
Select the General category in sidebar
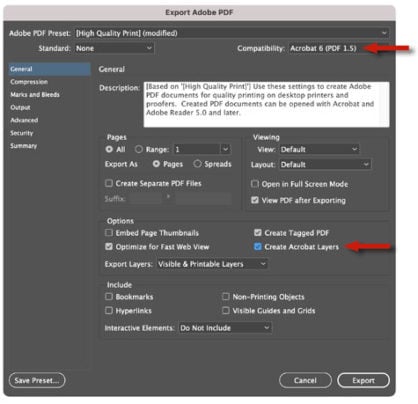pos(49,69)
